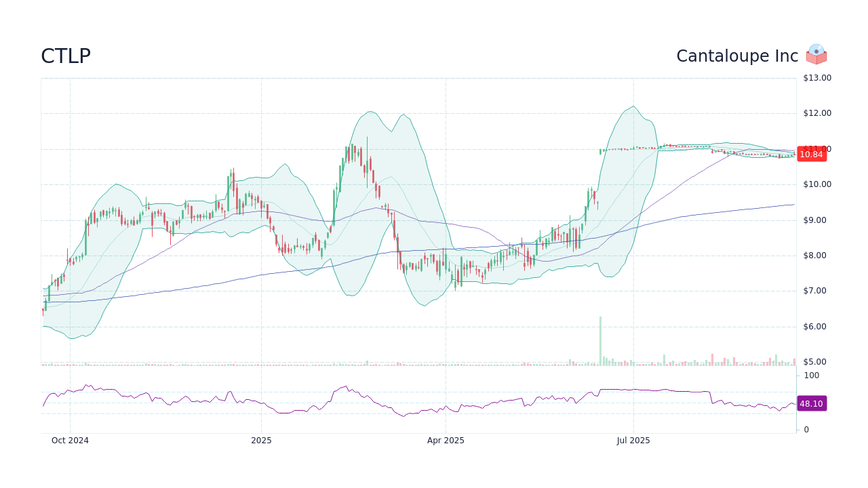
Task: Click the RSI axis 0 label
Action: [806, 430]
